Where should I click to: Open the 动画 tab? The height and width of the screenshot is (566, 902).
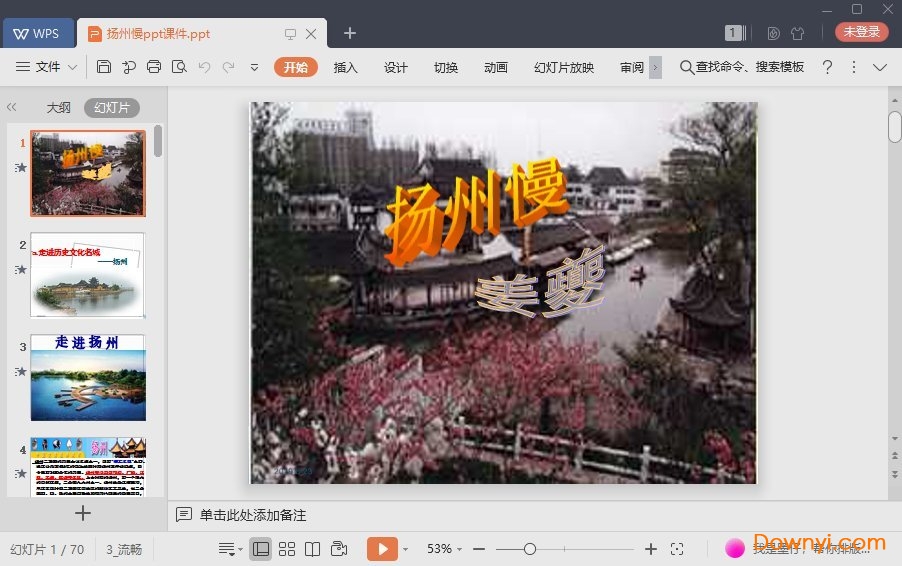496,67
